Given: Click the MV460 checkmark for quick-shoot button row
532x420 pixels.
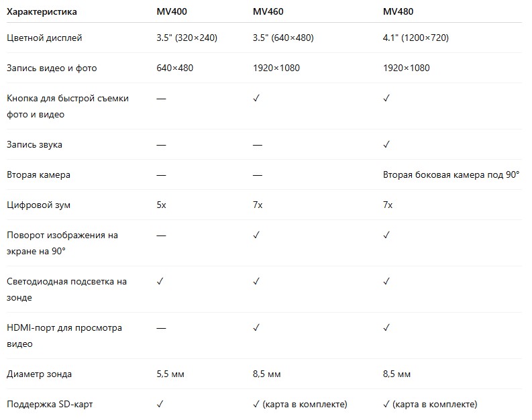Looking at the screenshot, I should point(256,98).
